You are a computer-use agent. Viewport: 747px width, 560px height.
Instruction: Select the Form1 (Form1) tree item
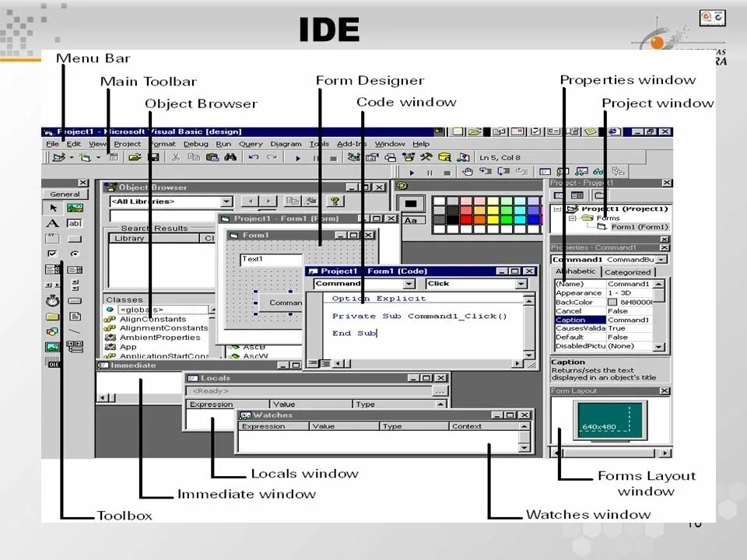point(640,227)
